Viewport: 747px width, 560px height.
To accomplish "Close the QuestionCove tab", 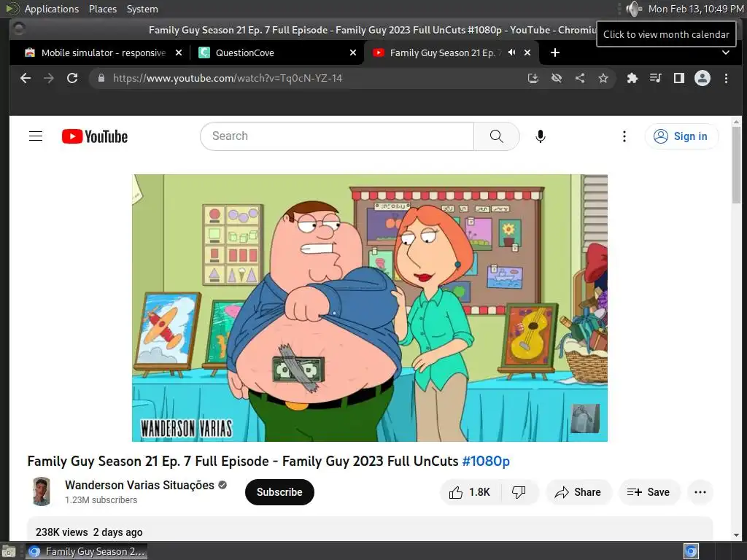I will click(353, 52).
